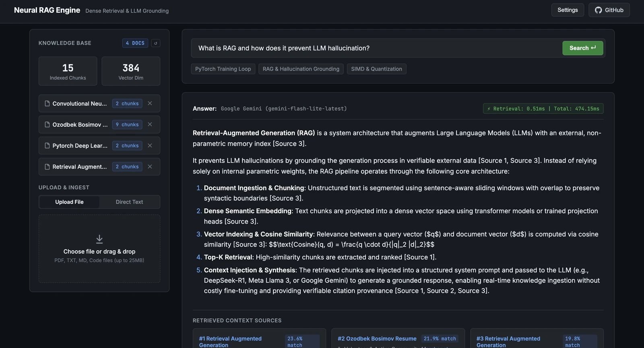644x348 pixels.
Task: Click the download arrow icon in drop zone
Action: (x=99, y=239)
